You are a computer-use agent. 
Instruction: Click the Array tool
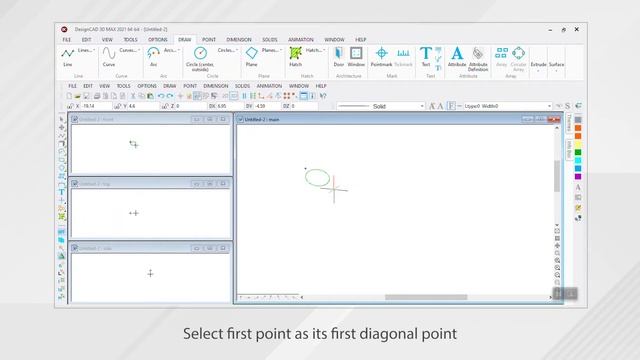tap(501, 56)
